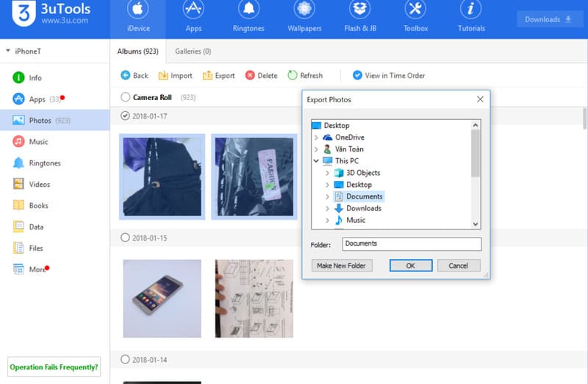
Task: Click the Apps store icon in top bar
Action: (193, 10)
